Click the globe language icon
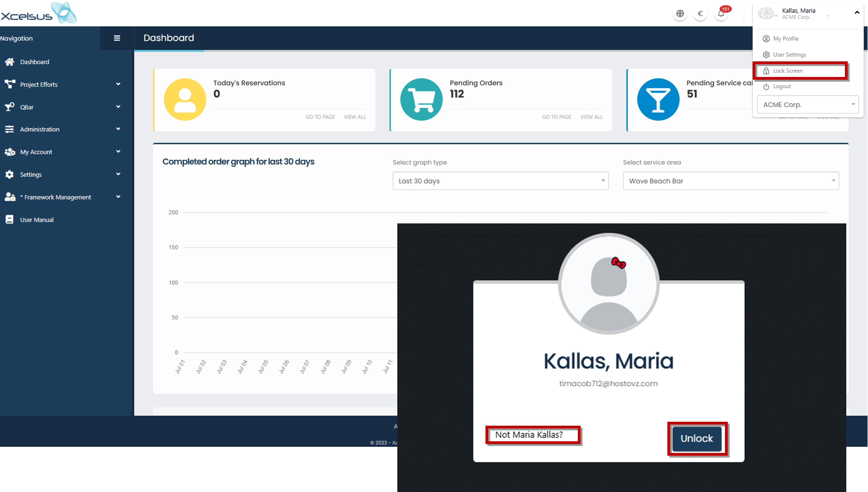This screenshot has width=868, height=492. (x=680, y=13)
